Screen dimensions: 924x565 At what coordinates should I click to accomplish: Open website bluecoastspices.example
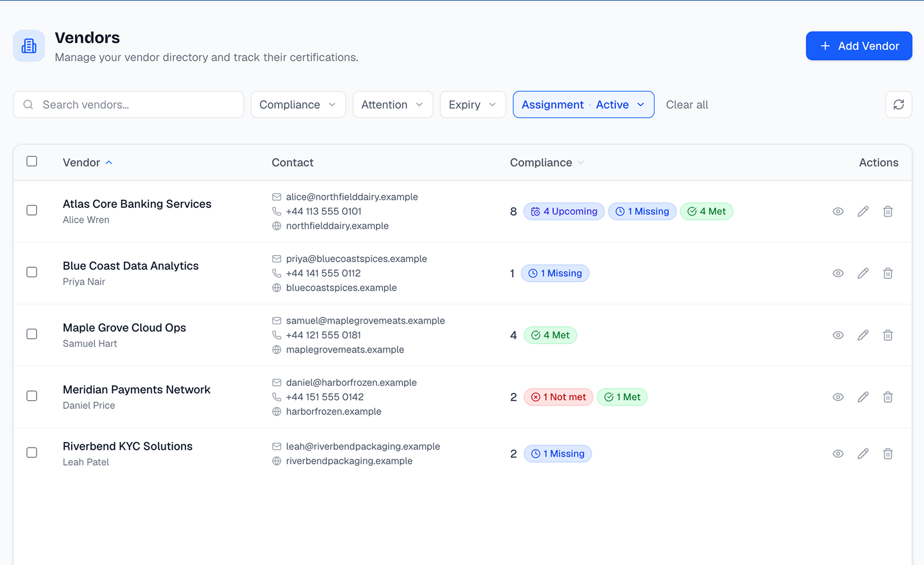[x=341, y=288]
